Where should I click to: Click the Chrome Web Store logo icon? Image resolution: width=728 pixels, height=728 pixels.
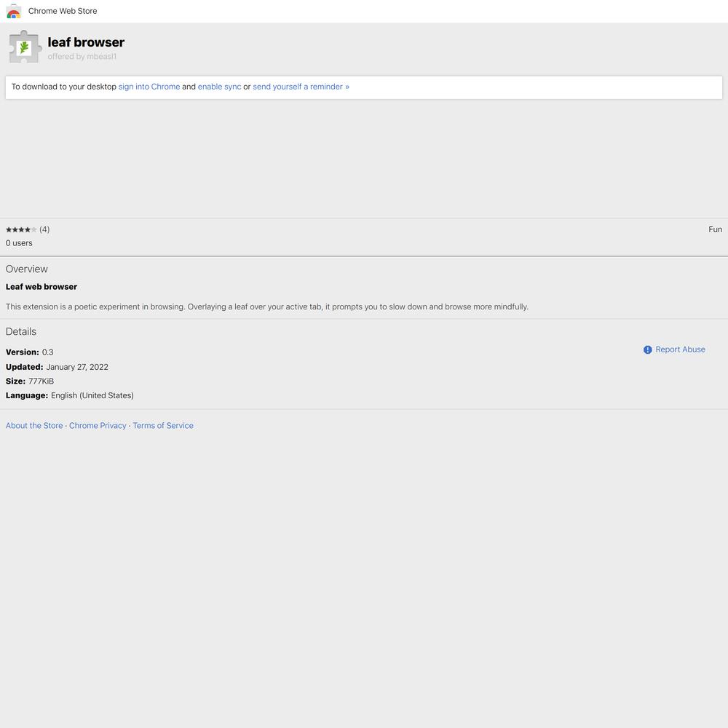[14, 11]
